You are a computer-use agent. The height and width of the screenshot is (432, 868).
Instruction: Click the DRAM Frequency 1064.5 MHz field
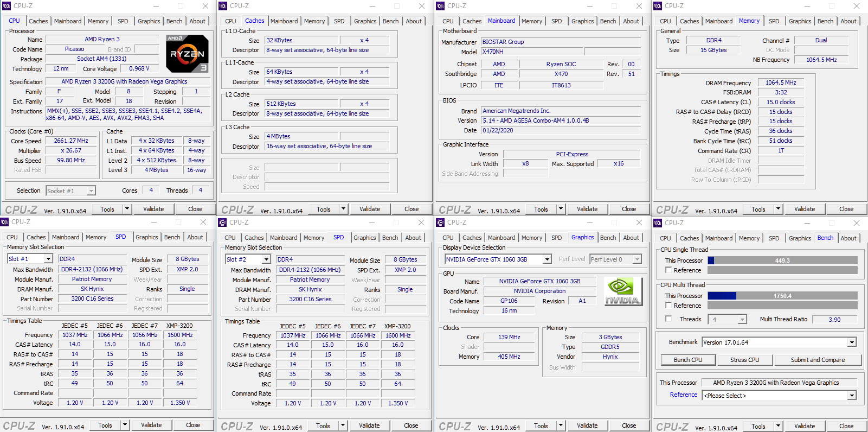tap(781, 82)
